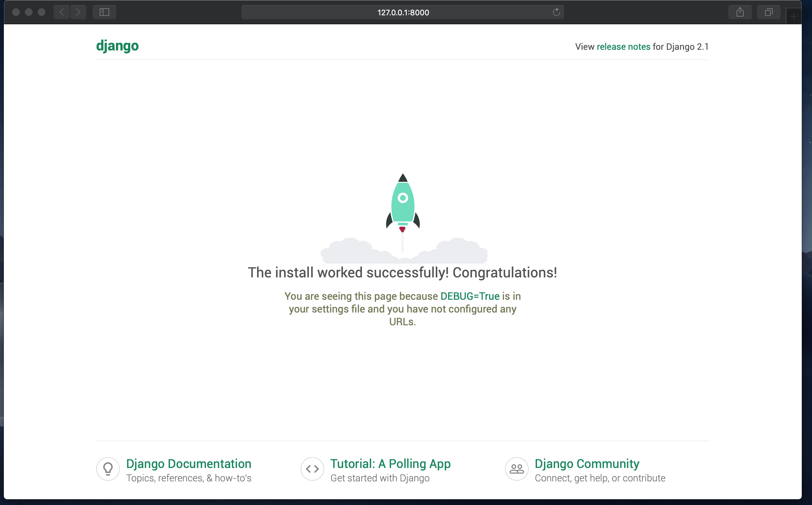Click the Django Community heading link
The height and width of the screenshot is (505, 812).
pyautogui.click(x=587, y=464)
